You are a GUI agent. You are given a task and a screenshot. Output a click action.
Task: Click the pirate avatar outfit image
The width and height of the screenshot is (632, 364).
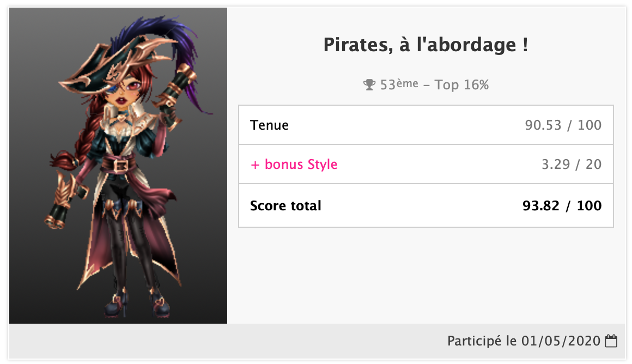pos(118,166)
